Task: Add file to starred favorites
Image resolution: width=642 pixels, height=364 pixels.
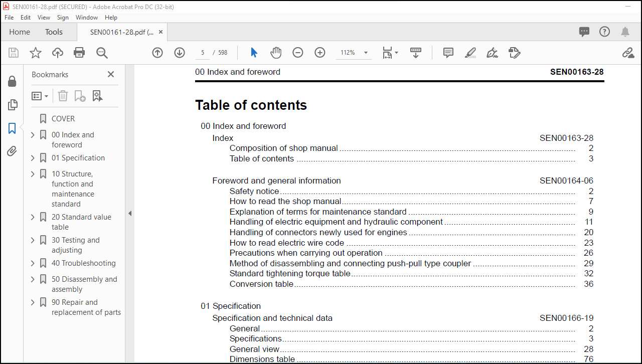Action: click(36, 53)
